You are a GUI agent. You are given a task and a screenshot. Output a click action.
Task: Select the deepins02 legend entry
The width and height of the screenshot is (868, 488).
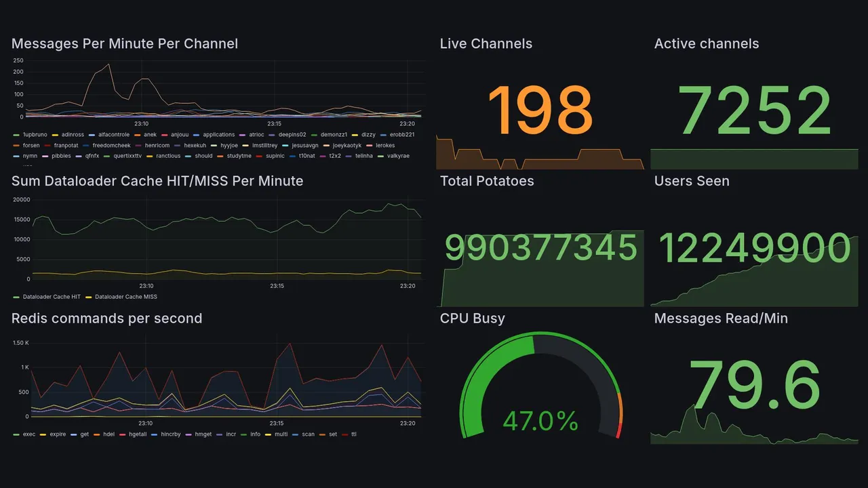tap(288, 135)
